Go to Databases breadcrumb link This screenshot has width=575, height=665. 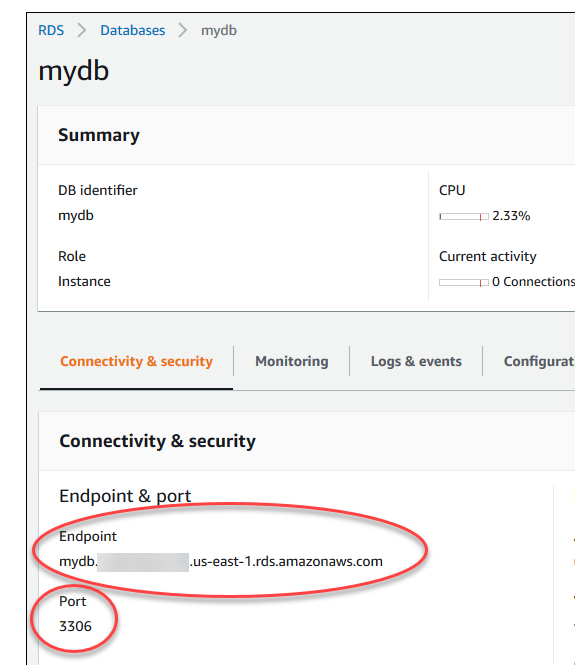click(132, 31)
